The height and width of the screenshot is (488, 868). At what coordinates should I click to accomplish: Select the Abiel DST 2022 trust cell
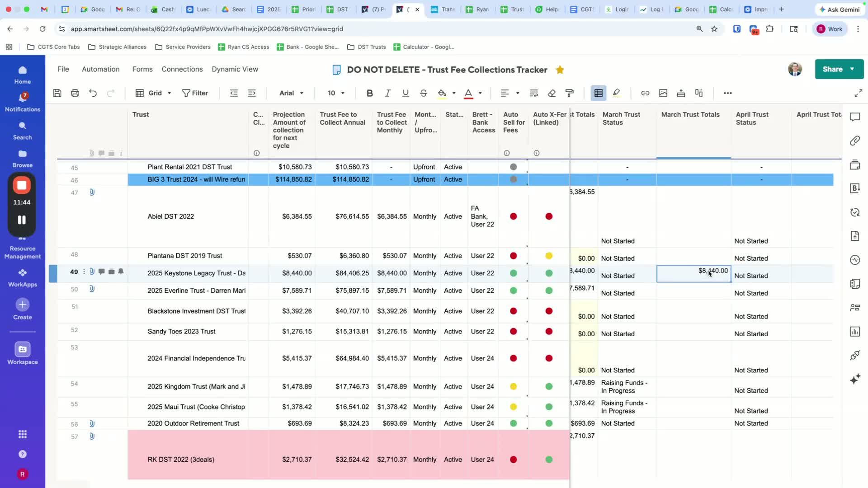click(170, 216)
